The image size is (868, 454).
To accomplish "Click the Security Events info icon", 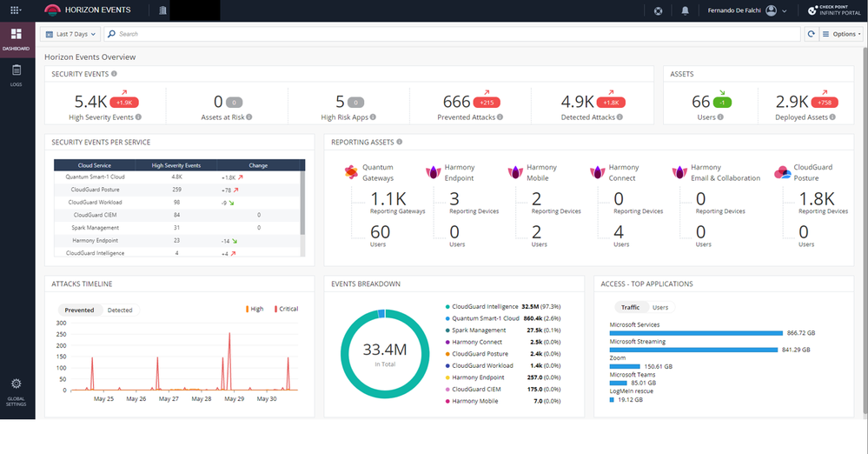I will [114, 74].
